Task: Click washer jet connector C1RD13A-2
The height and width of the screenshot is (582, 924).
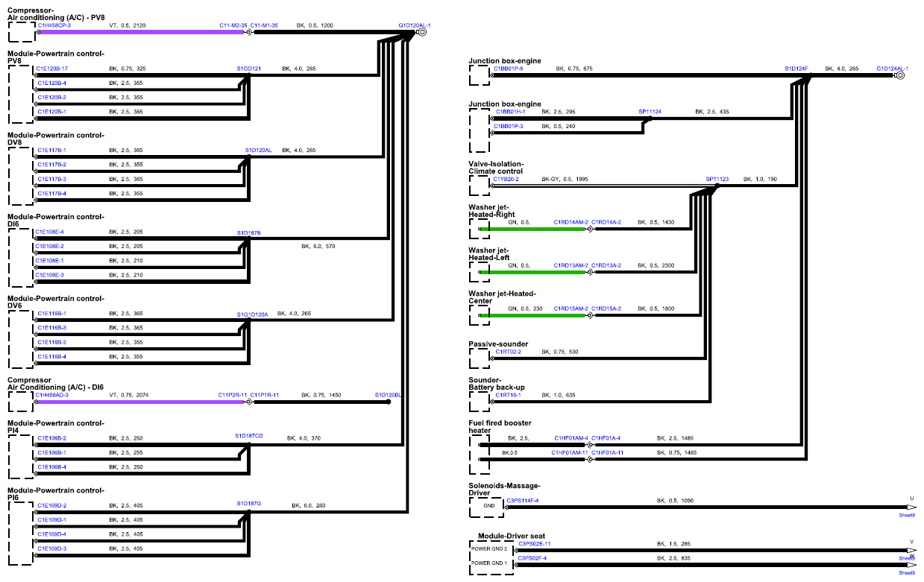Action: point(606,265)
